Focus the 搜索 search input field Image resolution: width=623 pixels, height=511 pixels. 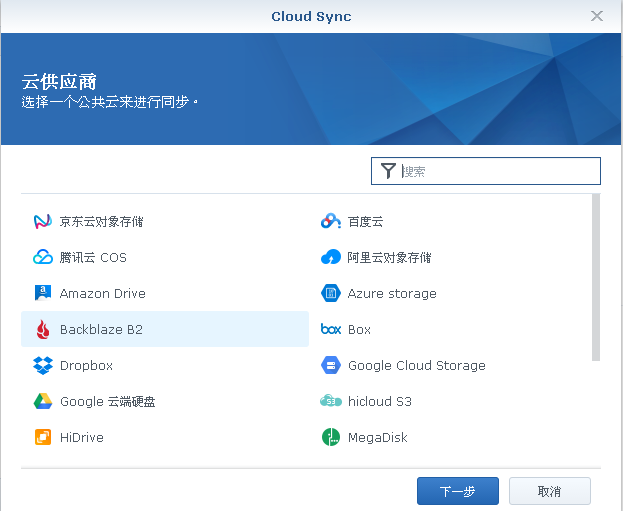486,171
